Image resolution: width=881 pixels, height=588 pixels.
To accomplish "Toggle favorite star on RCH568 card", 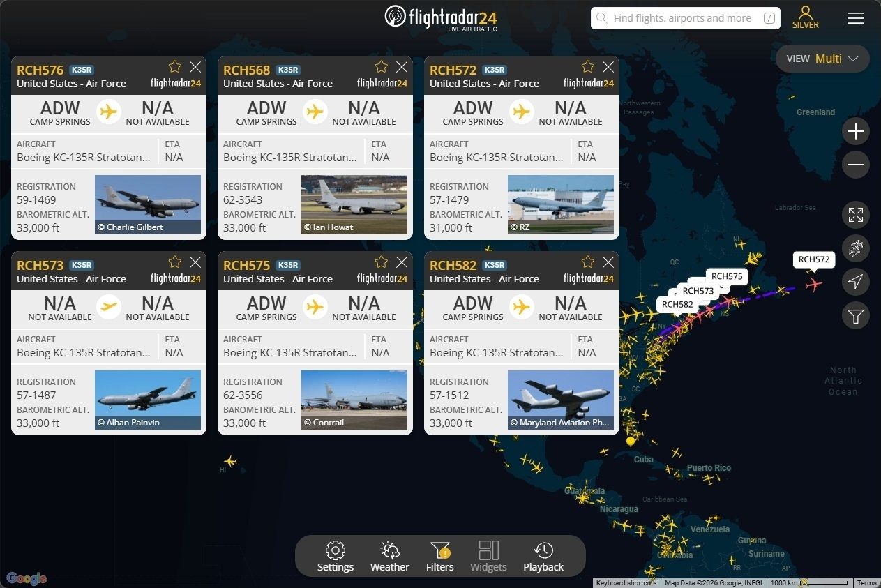I will coord(382,67).
